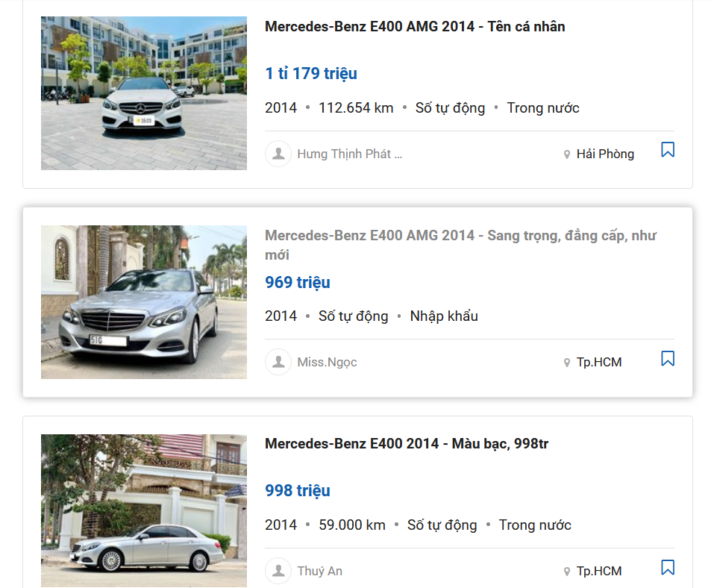711x588 pixels.
Task: Click Miss.Ngọc seller avatar icon
Action: (x=278, y=362)
